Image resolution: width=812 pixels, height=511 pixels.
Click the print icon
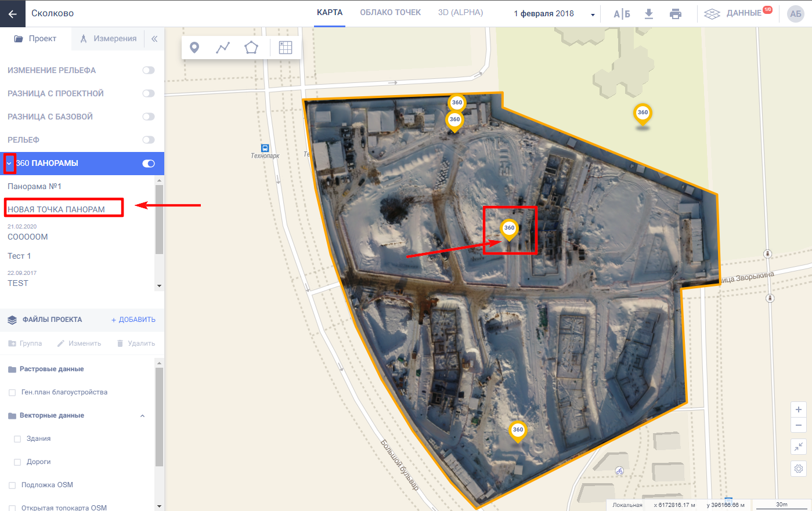676,14
